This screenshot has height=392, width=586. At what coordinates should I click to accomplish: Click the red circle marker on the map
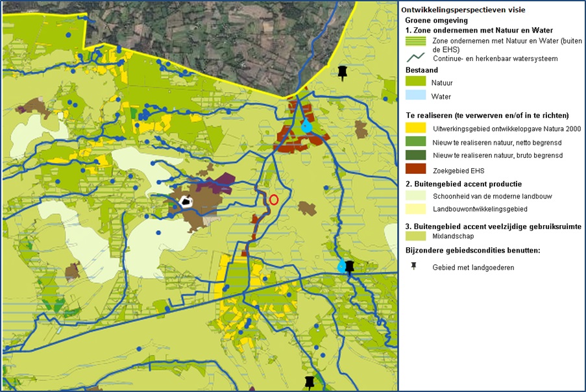click(x=274, y=200)
